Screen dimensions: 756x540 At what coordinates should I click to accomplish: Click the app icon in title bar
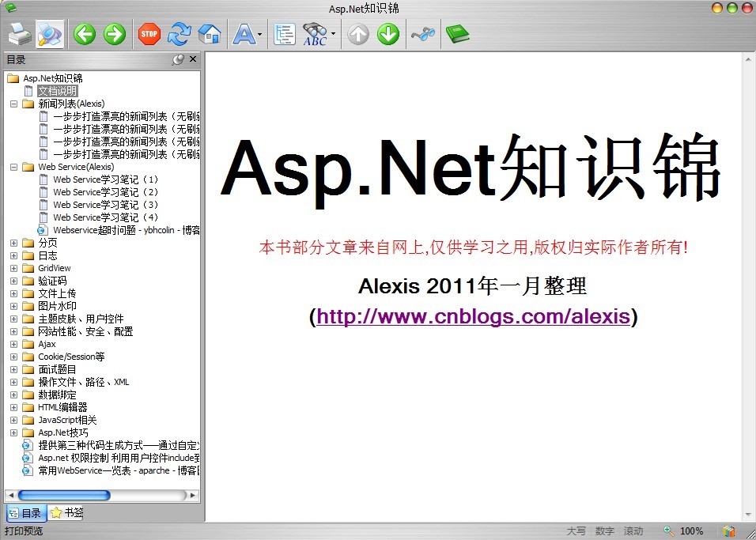pyautogui.click(x=9, y=8)
